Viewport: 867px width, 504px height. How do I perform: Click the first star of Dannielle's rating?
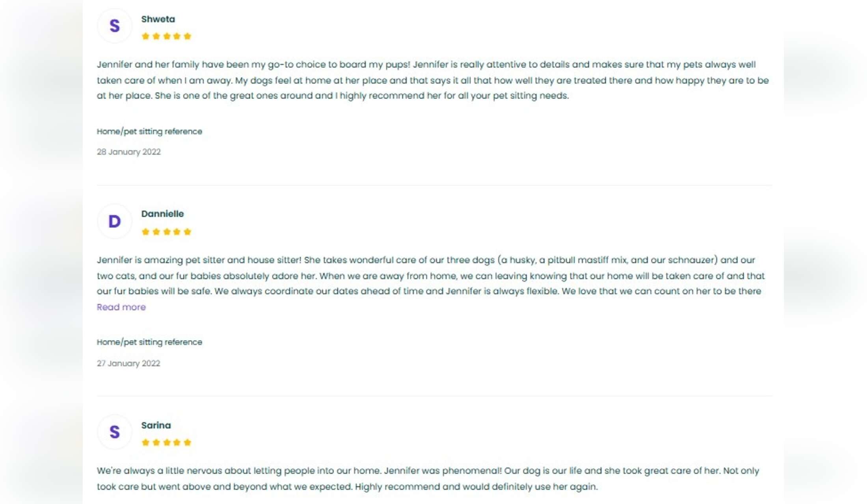[x=145, y=232]
